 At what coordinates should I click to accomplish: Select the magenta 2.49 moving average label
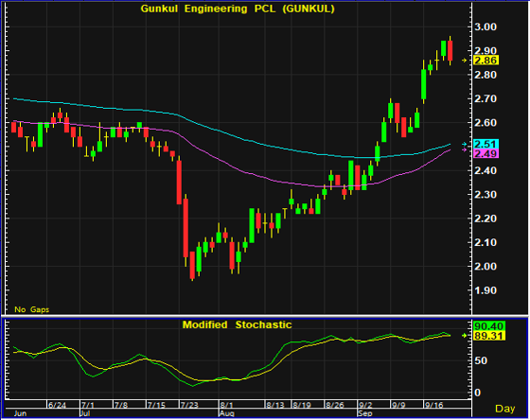pos(486,154)
